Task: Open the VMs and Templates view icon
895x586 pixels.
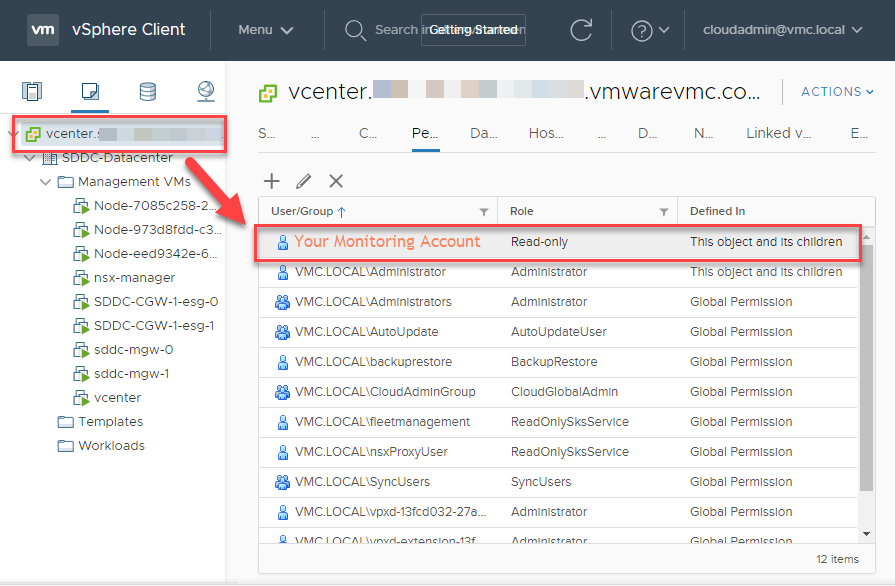Action: click(90, 91)
